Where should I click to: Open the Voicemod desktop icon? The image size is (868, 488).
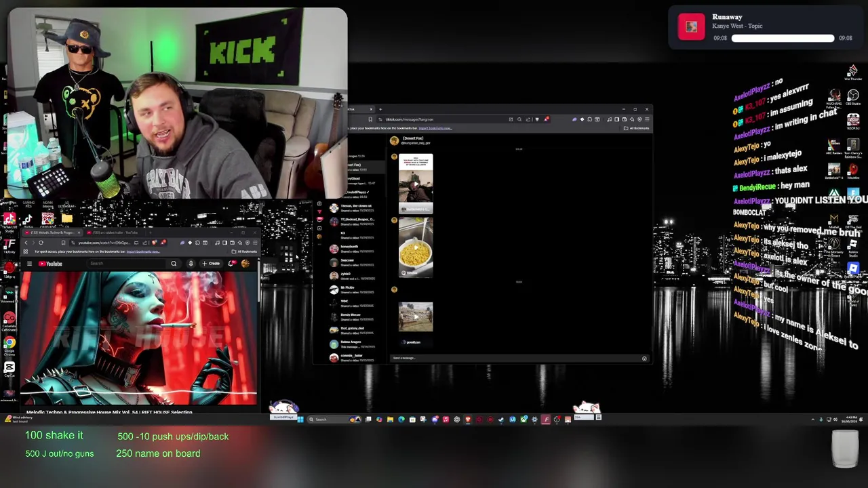tap(9, 296)
